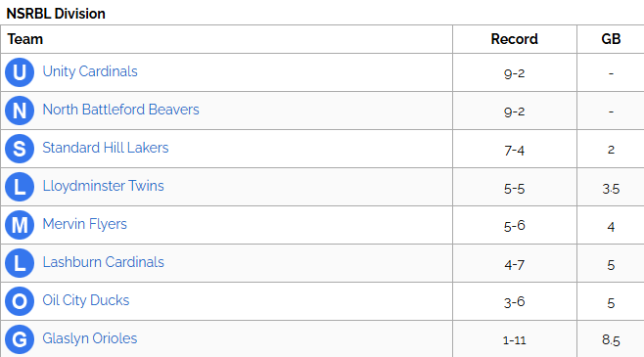The image size is (644, 357).
Task: Open the Unity Cardinals team link
Action: (x=90, y=71)
